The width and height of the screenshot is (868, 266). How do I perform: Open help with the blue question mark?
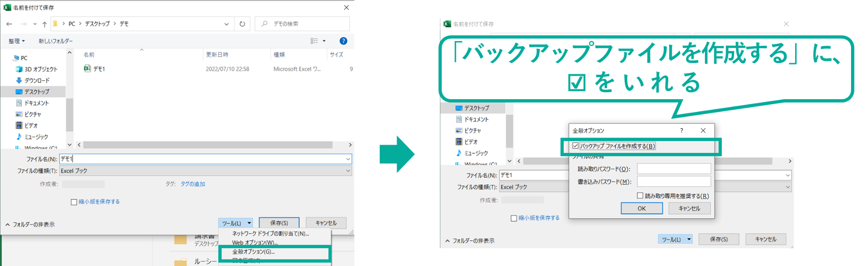tap(343, 41)
